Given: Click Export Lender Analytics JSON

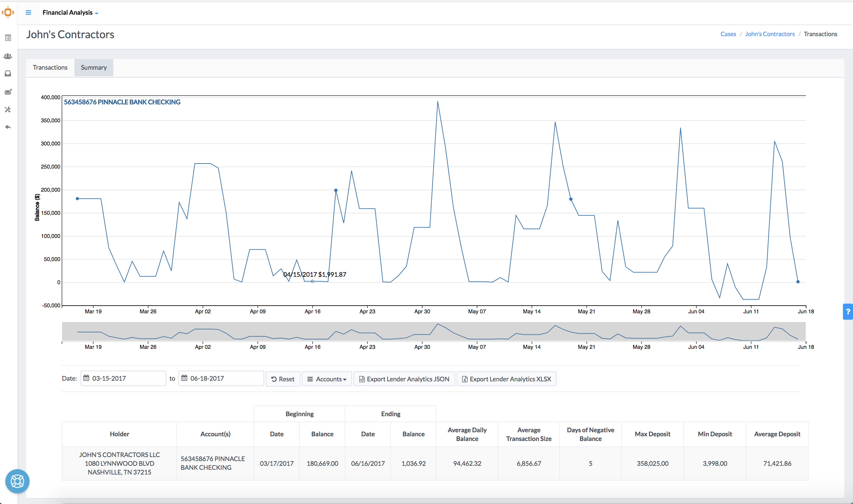Looking at the screenshot, I should [404, 379].
